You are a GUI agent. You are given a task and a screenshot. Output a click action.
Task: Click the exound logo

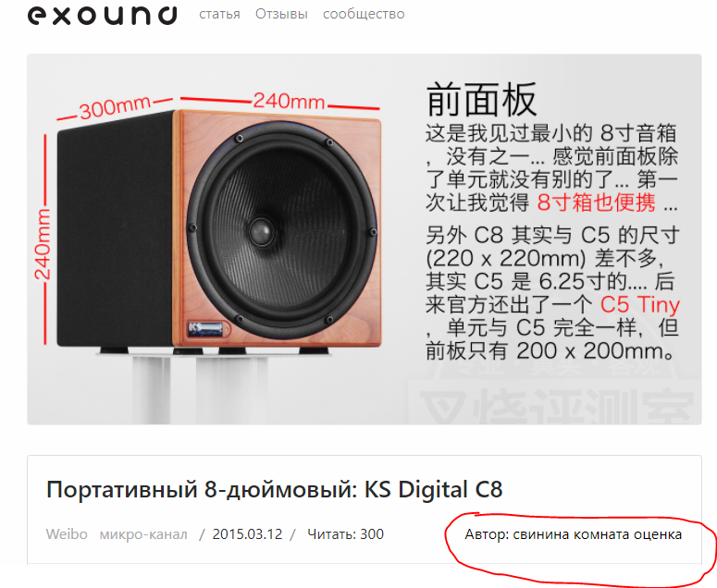click(102, 15)
